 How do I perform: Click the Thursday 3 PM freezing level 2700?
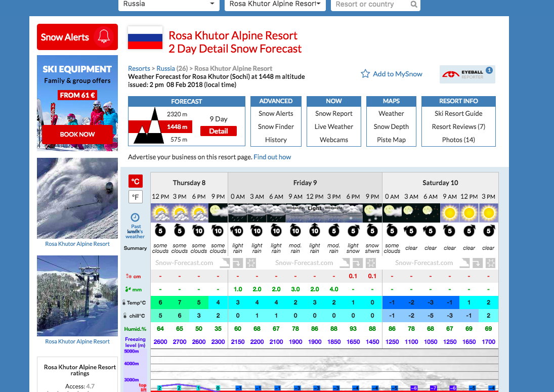tap(180, 342)
